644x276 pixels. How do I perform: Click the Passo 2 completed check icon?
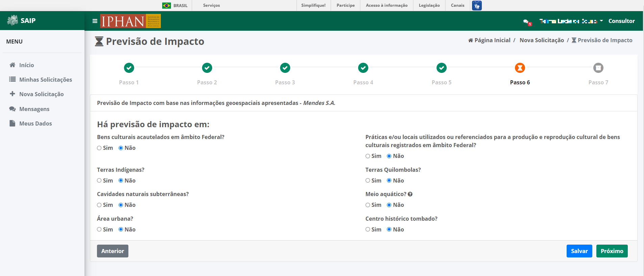tap(207, 68)
